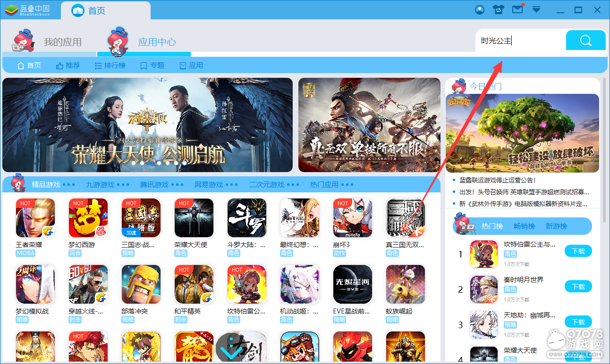Open 机动战姬 game icon
This screenshot has height=364, width=610.
tap(300, 284)
